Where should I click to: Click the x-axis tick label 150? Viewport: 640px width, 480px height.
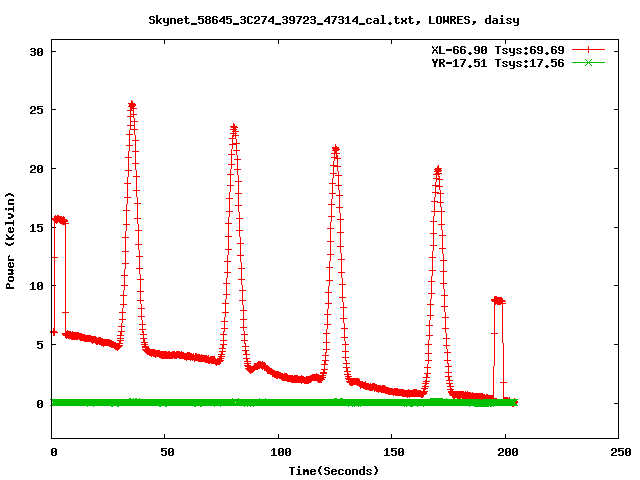point(394,452)
